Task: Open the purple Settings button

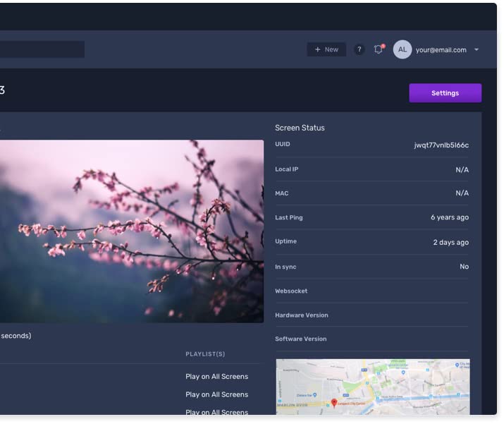Action: tap(445, 93)
